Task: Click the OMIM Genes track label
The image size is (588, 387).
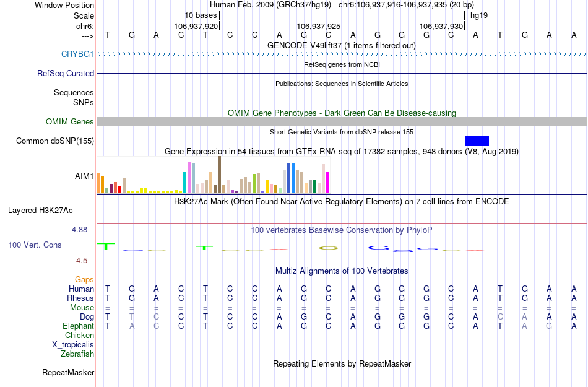Action: tap(69, 121)
